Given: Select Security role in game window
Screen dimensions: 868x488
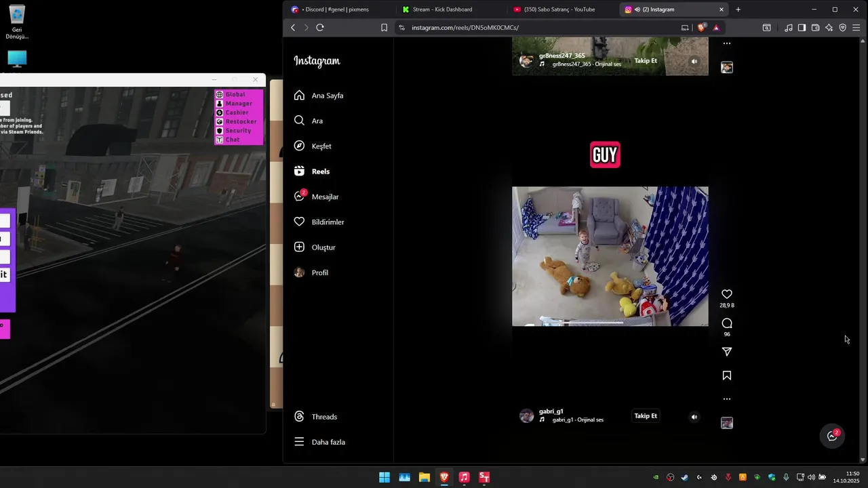Looking at the screenshot, I should [234, 131].
